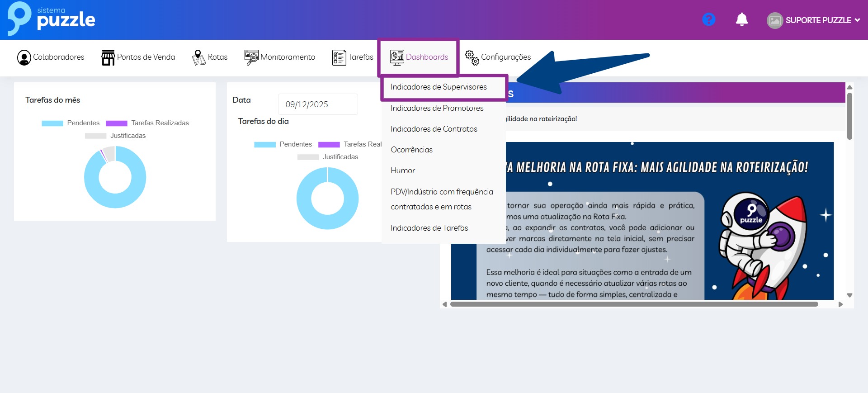
Task: Click the horizontal scrollbar under the news banner
Action: point(634,304)
